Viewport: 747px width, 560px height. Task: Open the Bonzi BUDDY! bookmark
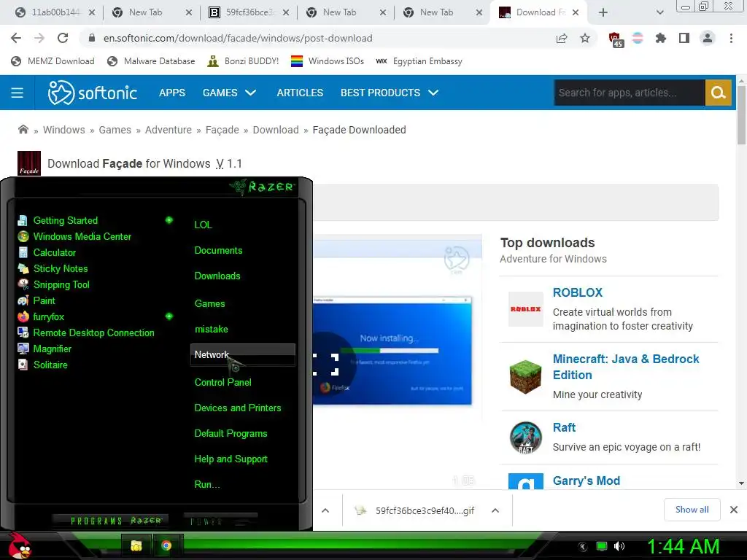(x=244, y=61)
